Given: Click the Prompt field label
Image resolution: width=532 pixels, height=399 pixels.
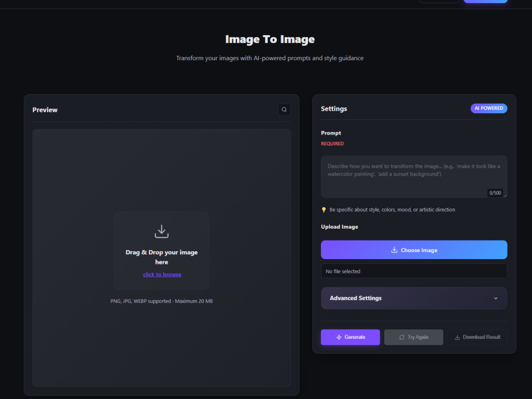Looking at the screenshot, I should click(x=331, y=133).
